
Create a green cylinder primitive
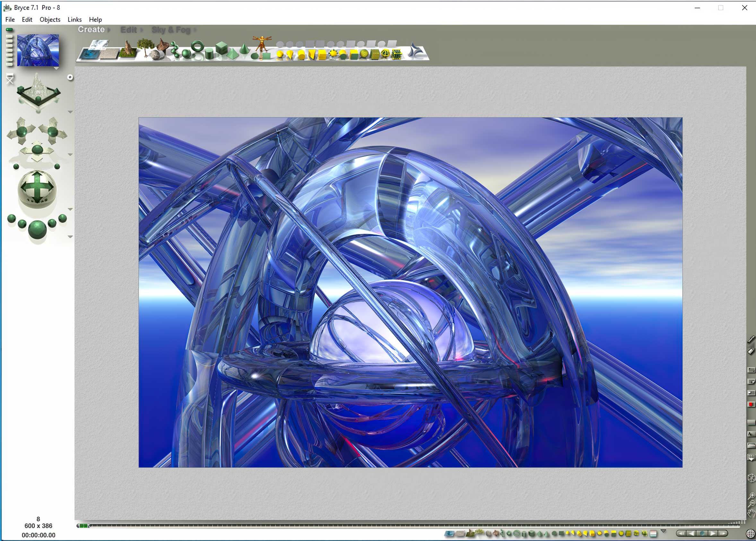[209, 54]
